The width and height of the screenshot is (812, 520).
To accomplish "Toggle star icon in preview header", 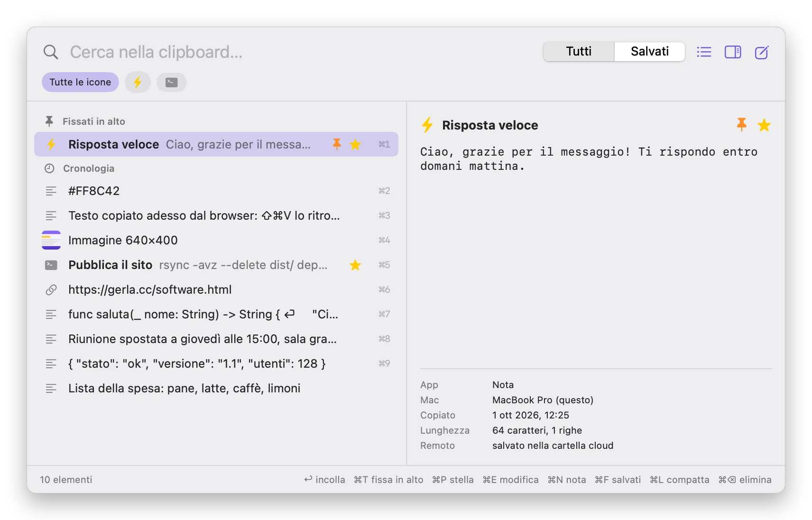I will click(x=764, y=125).
